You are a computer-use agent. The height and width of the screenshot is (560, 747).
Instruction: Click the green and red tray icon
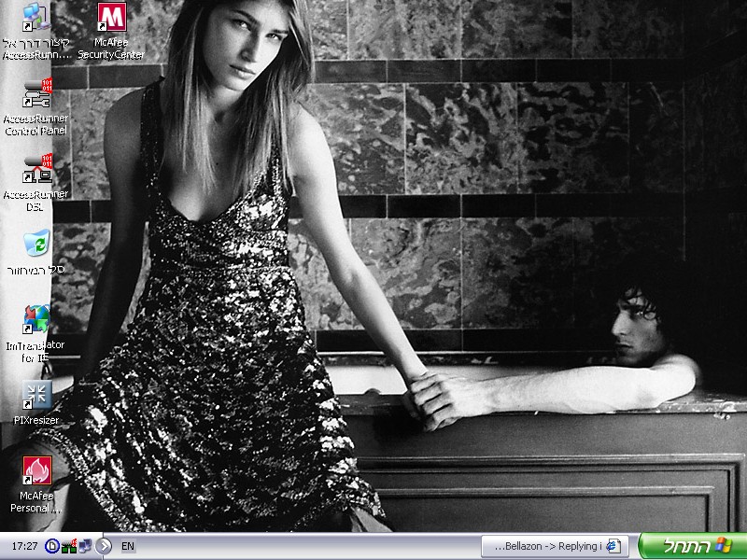[x=68, y=546]
